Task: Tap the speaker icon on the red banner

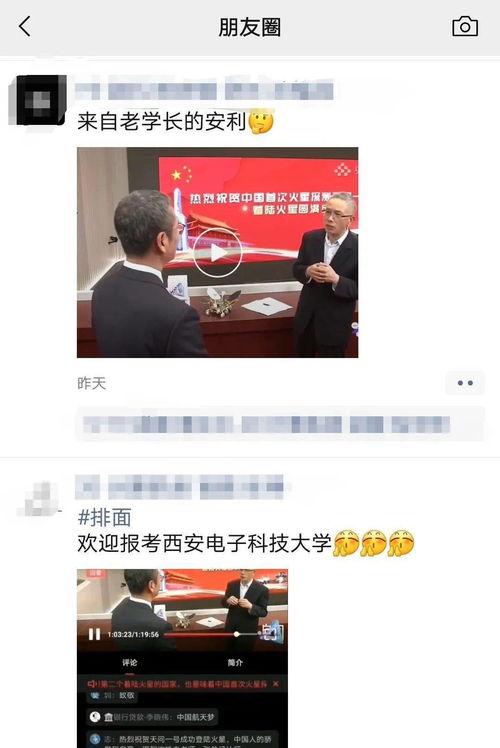Action: [91, 684]
